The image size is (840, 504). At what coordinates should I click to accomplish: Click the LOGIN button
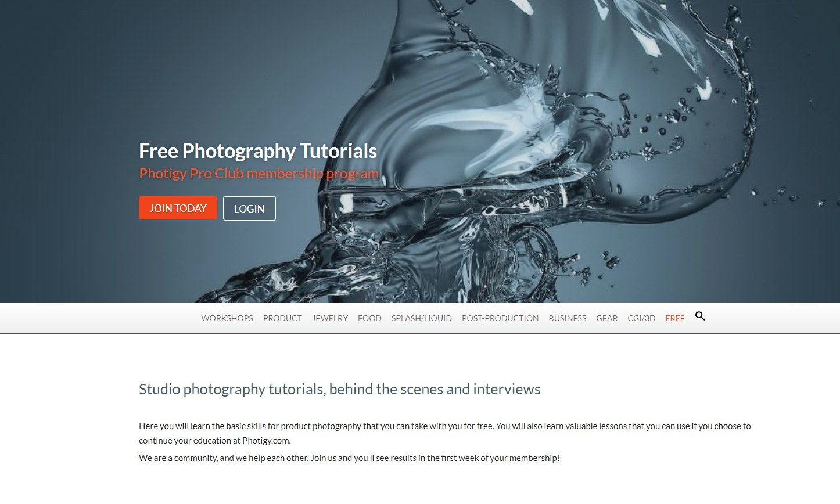(x=249, y=208)
